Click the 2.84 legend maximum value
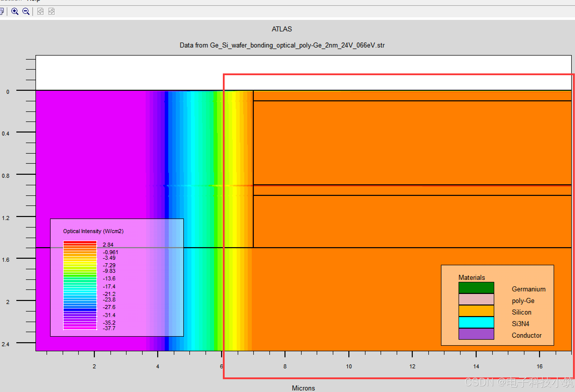 [108, 245]
